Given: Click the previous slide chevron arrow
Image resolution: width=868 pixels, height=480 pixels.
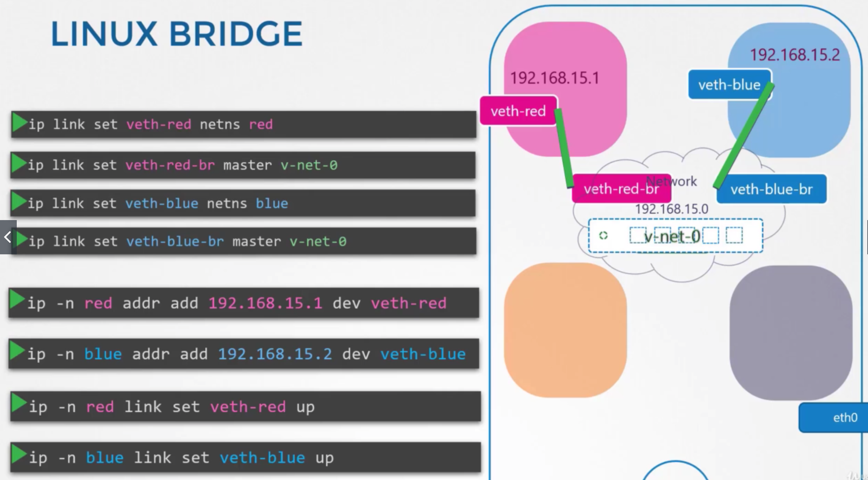Looking at the screenshot, I should (8, 237).
